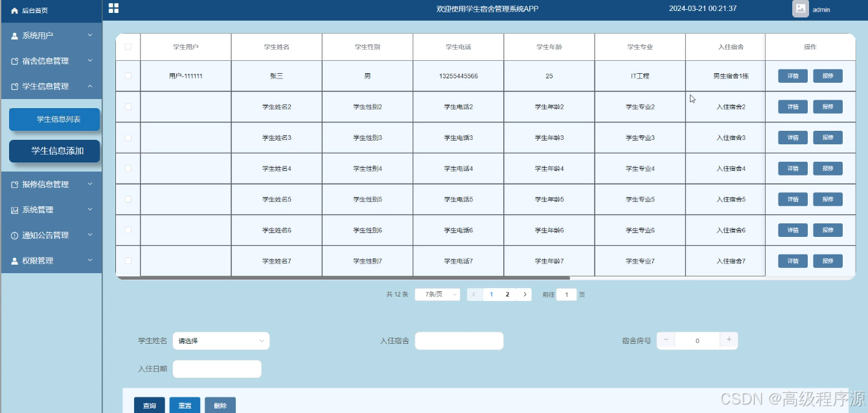868x413 pixels.
Task: Click the 用户-111111 table cell
Action: click(186, 76)
